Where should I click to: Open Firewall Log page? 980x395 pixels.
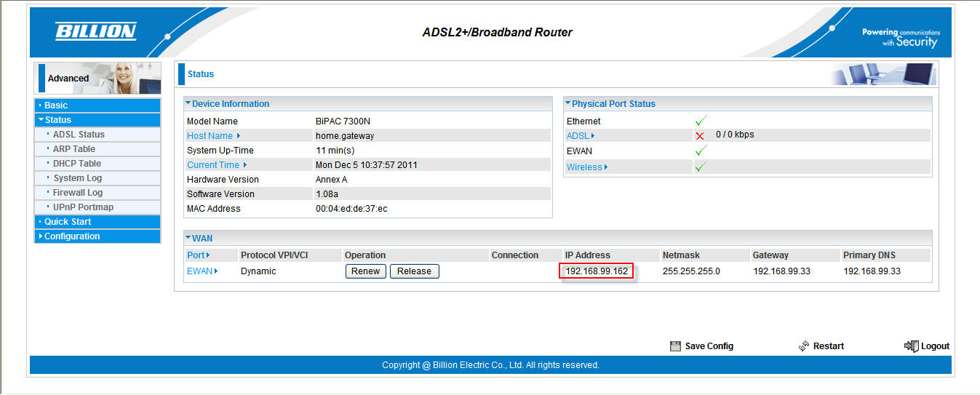pyautogui.click(x=78, y=193)
